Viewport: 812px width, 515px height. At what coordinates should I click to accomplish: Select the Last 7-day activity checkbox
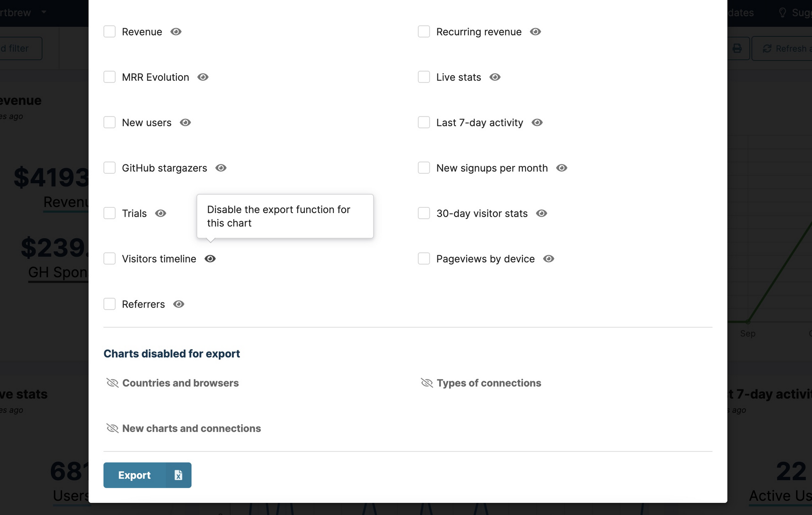point(424,123)
